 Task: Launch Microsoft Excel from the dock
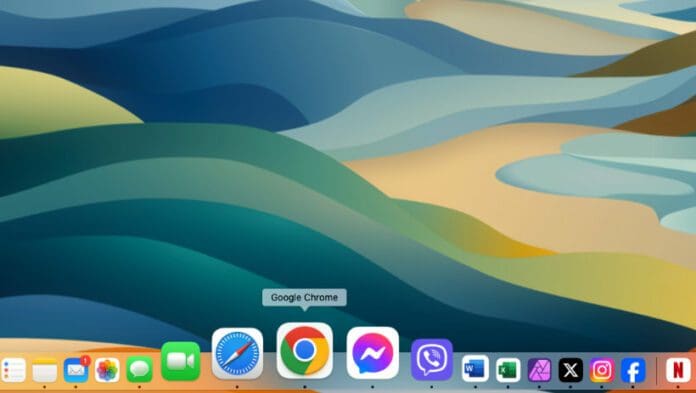508,369
